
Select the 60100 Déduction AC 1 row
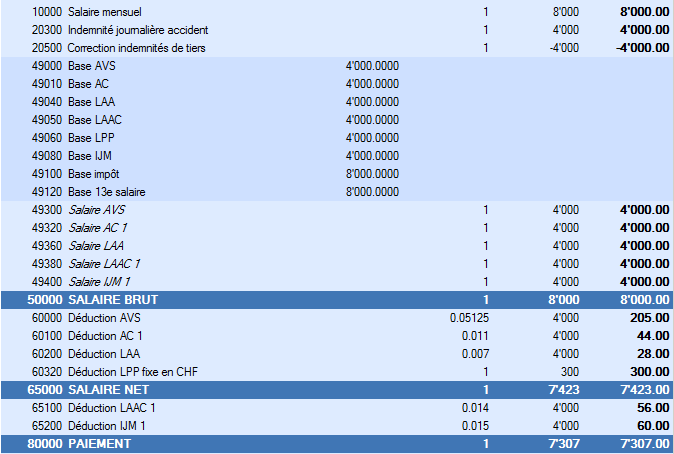[337, 336]
